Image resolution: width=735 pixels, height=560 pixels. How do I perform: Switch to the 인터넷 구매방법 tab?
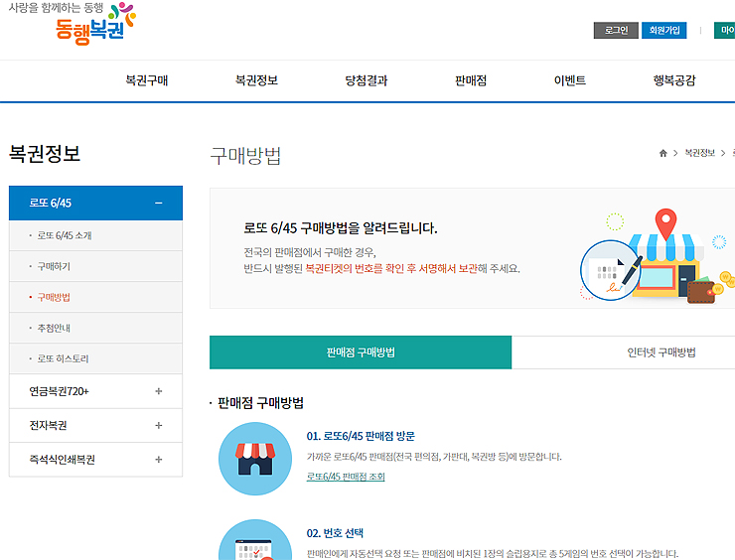point(661,352)
